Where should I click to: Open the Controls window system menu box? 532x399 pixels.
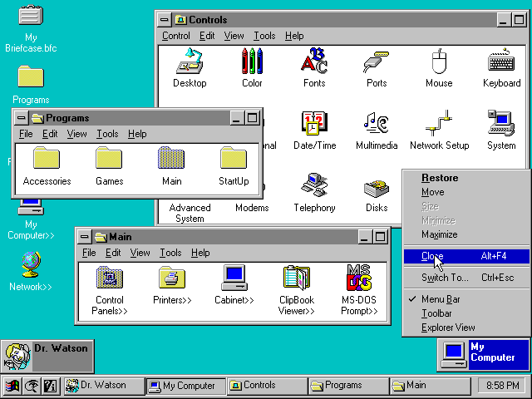[165, 20]
